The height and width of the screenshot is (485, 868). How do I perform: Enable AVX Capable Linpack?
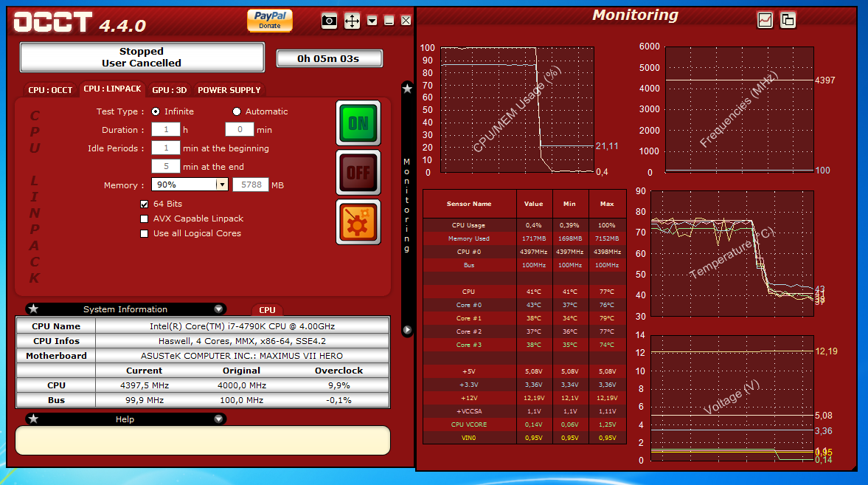pos(144,219)
